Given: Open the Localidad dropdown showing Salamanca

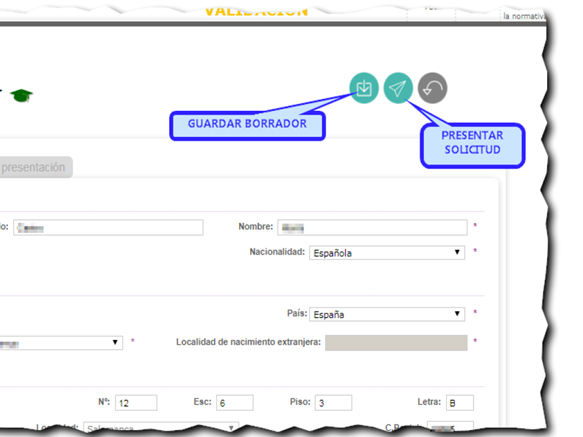Looking at the screenshot, I should [x=161, y=427].
